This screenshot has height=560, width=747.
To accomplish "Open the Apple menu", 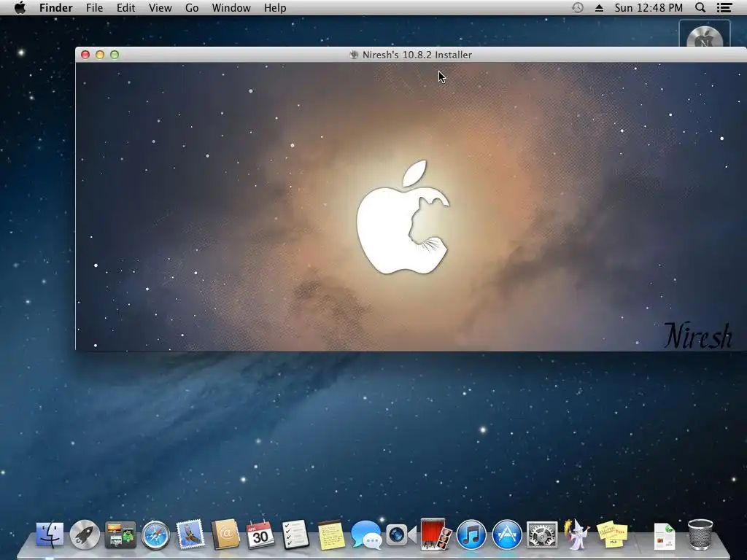I will (x=20, y=7).
